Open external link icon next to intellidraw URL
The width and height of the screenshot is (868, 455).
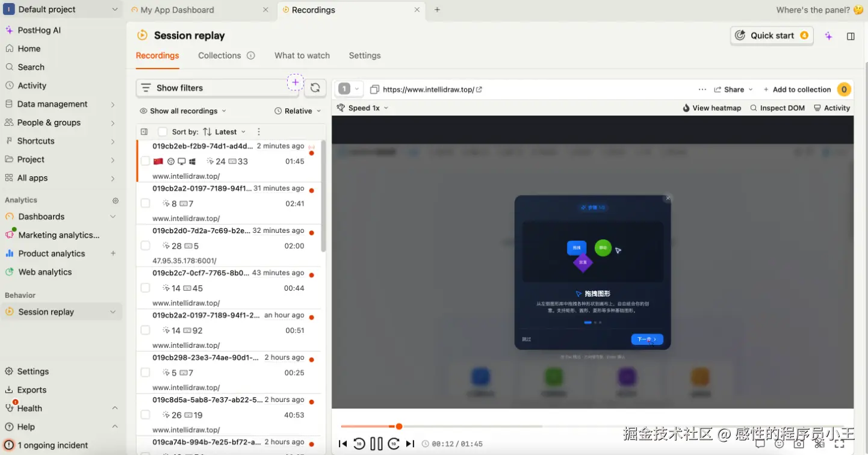click(x=479, y=90)
